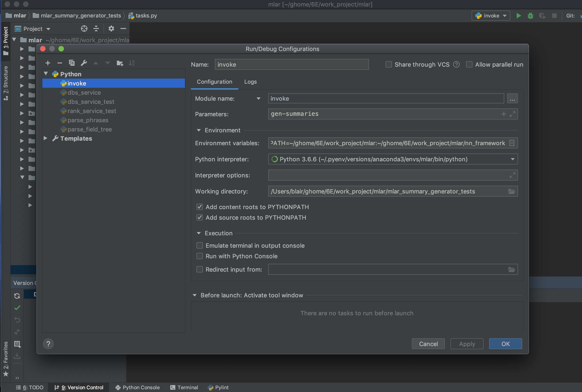Hide the Project tool window
The image size is (582, 392).
pyautogui.click(x=123, y=29)
